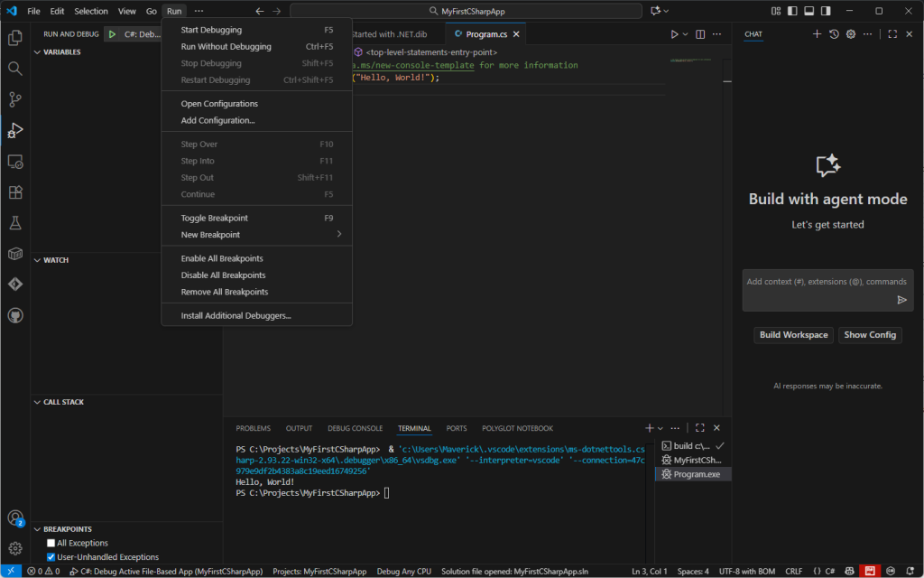
Task: Open chat settings gear
Action: tap(851, 34)
